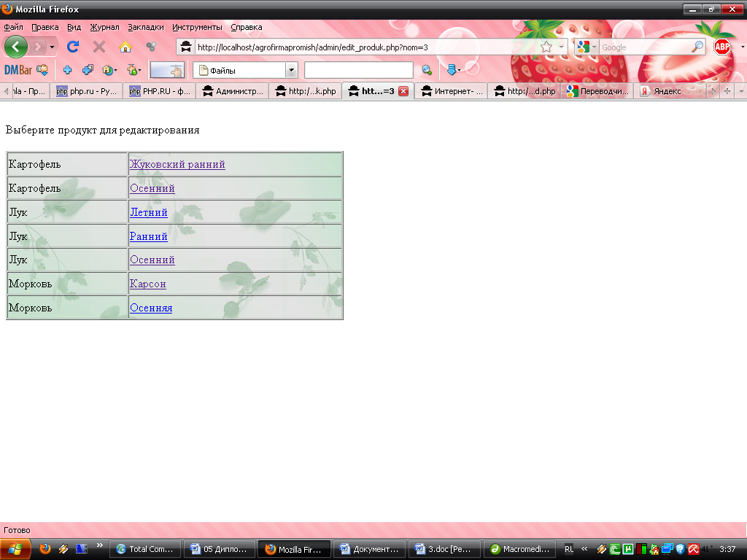Open the Файлы combo box dropdown
The image size is (747, 560).
pos(291,71)
